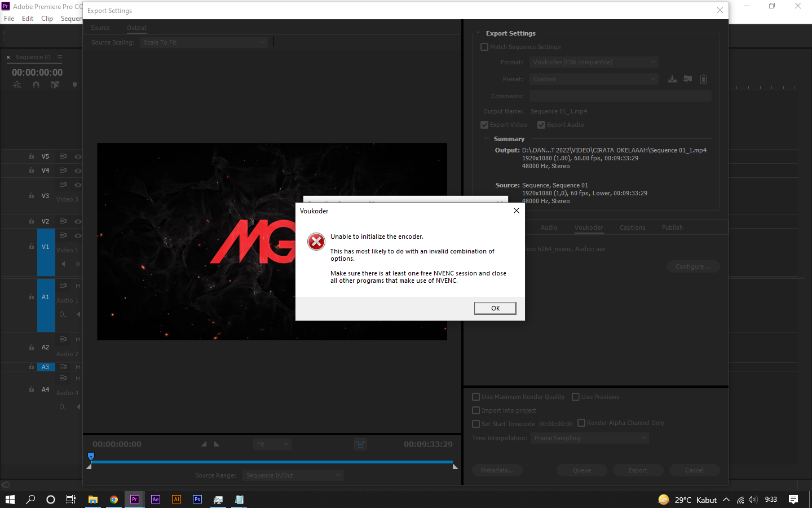Screen dimensions: 812x508
Task: Close the Voukoder error dialog with X
Action: (516, 211)
